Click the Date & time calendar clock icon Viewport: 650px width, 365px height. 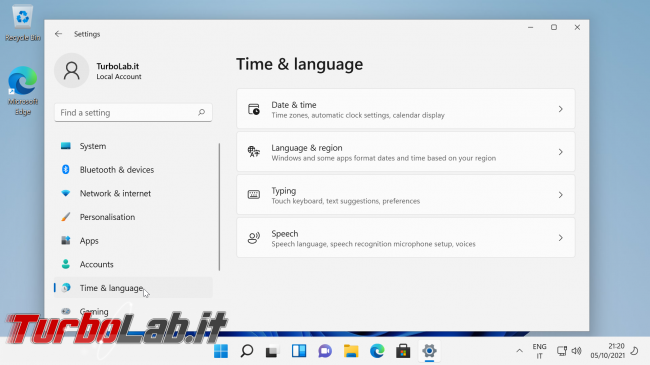[x=254, y=109]
